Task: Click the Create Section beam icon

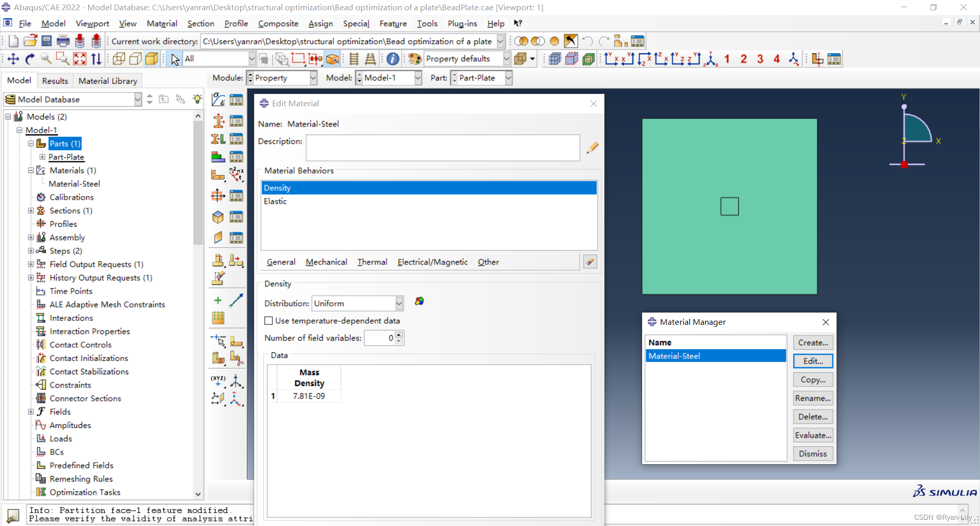Action: coord(218,121)
